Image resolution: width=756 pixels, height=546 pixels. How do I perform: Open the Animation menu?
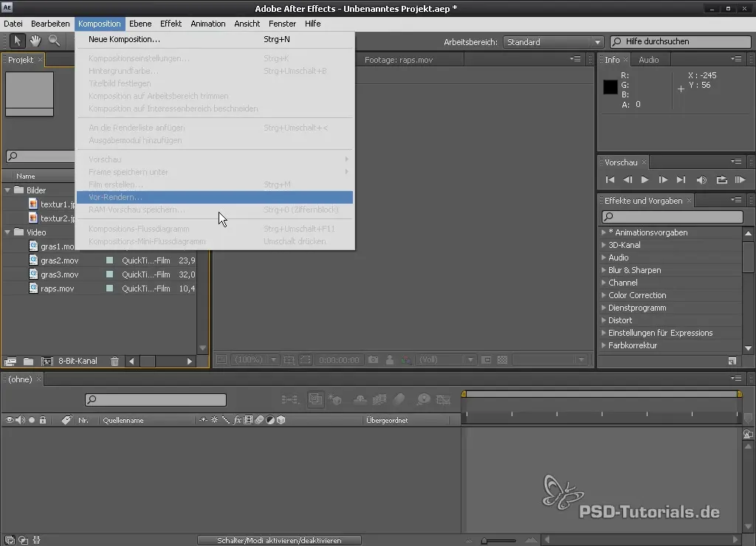(207, 24)
